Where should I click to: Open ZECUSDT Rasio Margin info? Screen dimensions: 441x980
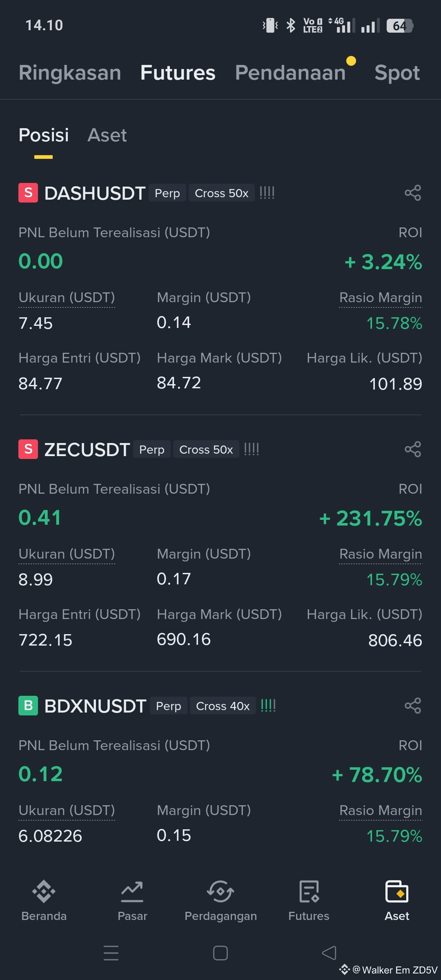tap(381, 554)
